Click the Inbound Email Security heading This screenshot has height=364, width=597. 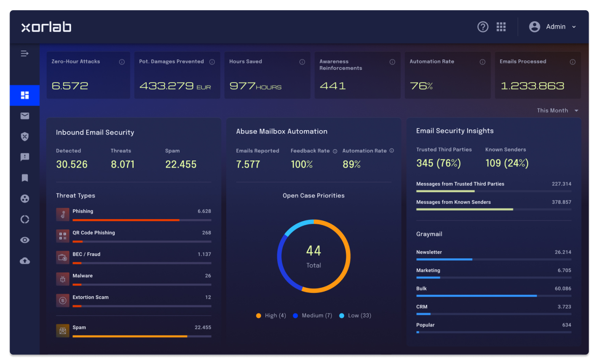click(x=95, y=132)
